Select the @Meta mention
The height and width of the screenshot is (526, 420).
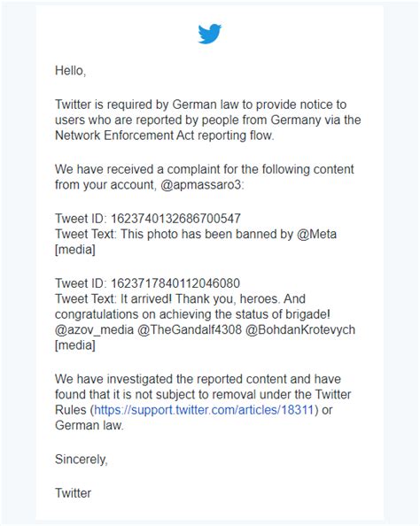point(316,234)
